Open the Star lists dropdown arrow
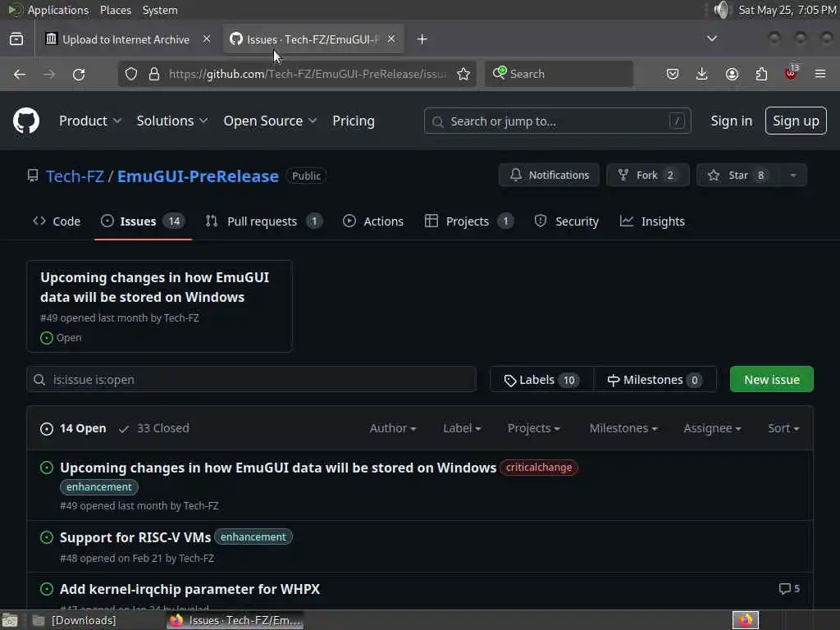 793,176
